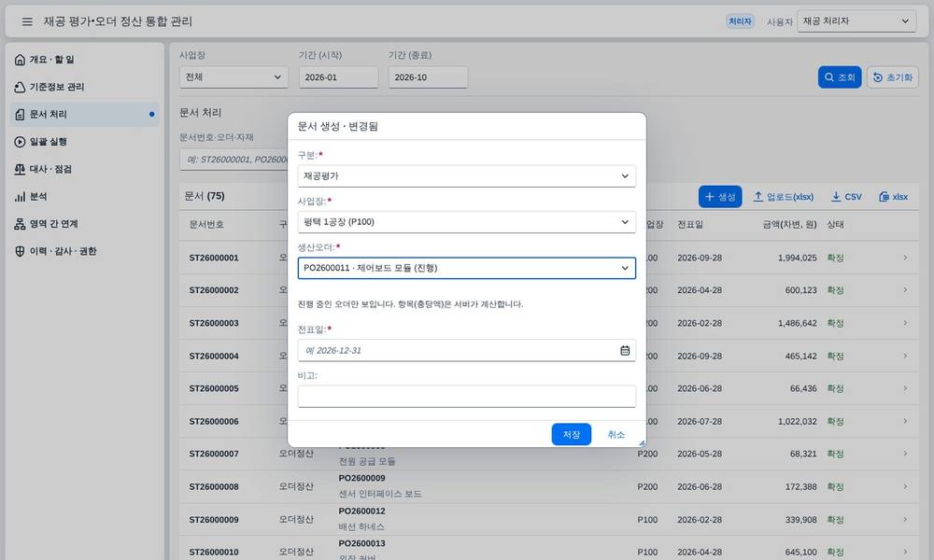Expand row ST26000007 chevron
Screen dimensions: 934x560
[x=905, y=454]
